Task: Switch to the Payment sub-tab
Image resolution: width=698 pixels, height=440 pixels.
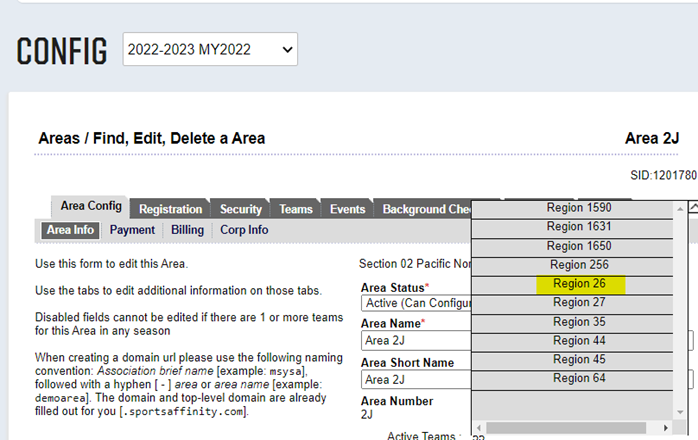Action: tap(132, 230)
